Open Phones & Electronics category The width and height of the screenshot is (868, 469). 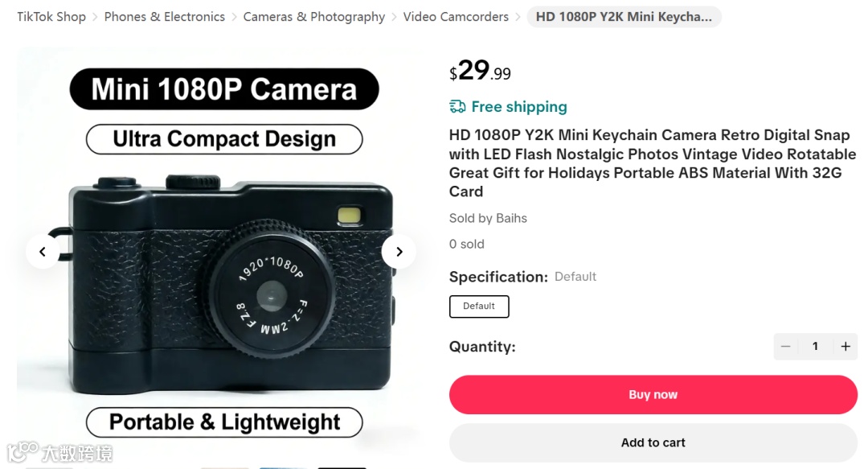[165, 17]
